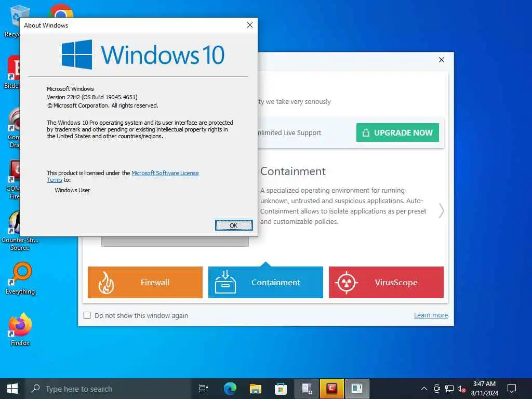The width and height of the screenshot is (532, 399).
Task: Switch to the About Windows taskbar button
Action: (357, 389)
